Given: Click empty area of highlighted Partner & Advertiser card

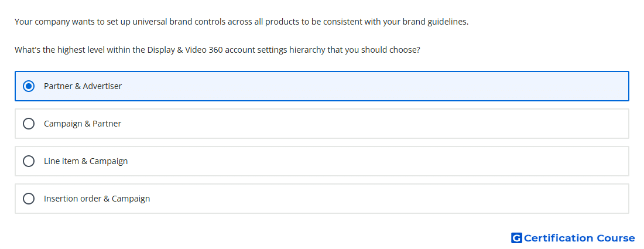Looking at the screenshot, I should [x=369, y=86].
